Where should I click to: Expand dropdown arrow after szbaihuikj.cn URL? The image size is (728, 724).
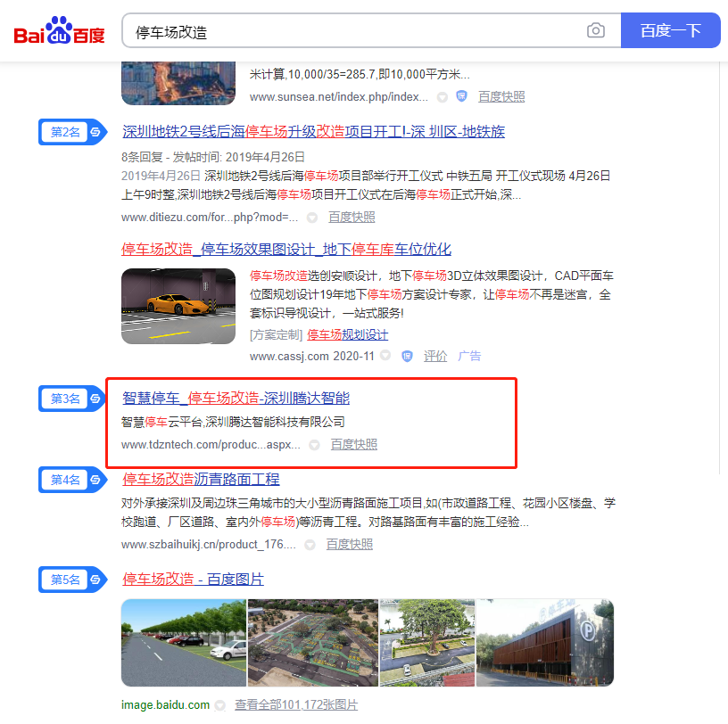click(310, 545)
